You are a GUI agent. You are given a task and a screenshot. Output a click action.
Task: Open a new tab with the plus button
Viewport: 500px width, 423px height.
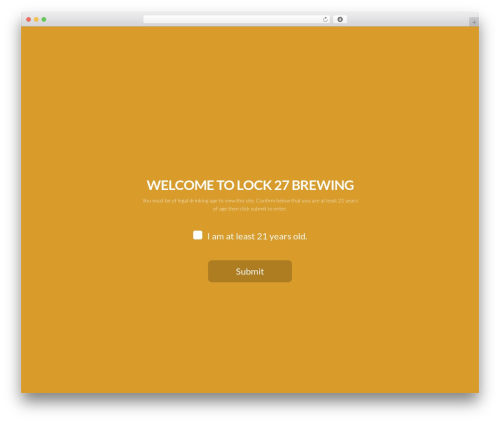pos(474,22)
